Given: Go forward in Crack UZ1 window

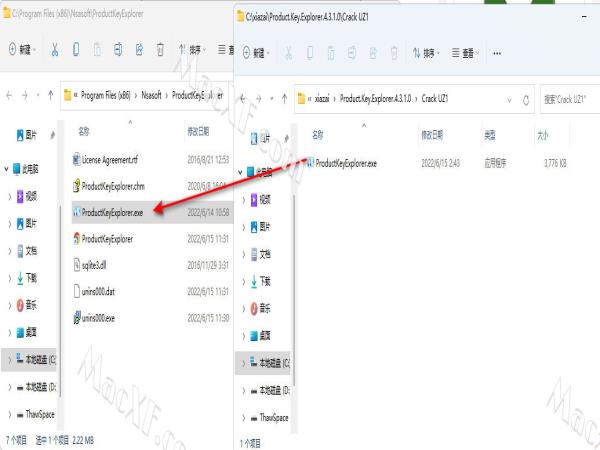Looking at the screenshot, I should (x=259, y=99).
